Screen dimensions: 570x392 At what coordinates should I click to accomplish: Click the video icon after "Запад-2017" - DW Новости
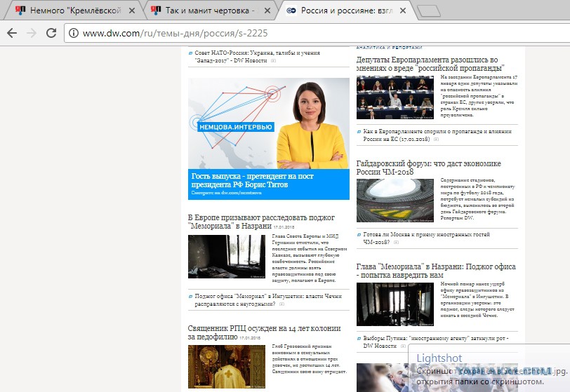point(273,61)
